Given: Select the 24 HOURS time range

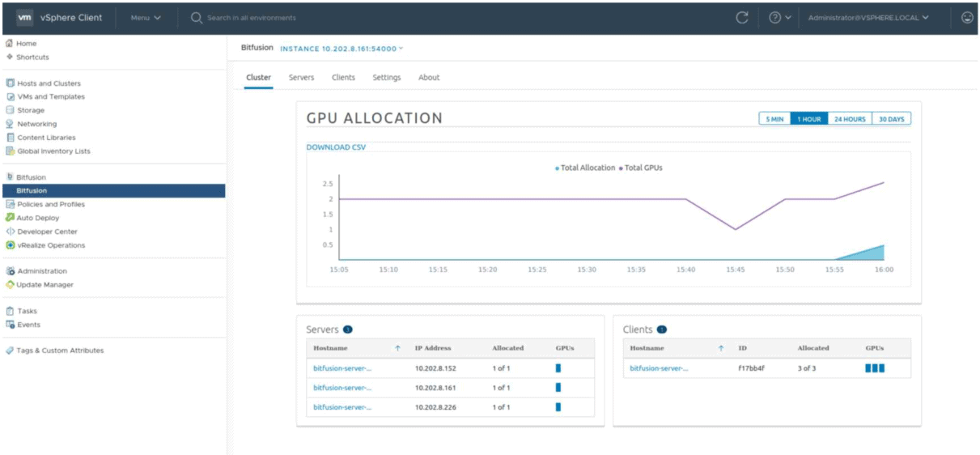Looking at the screenshot, I should (x=850, y=119).
